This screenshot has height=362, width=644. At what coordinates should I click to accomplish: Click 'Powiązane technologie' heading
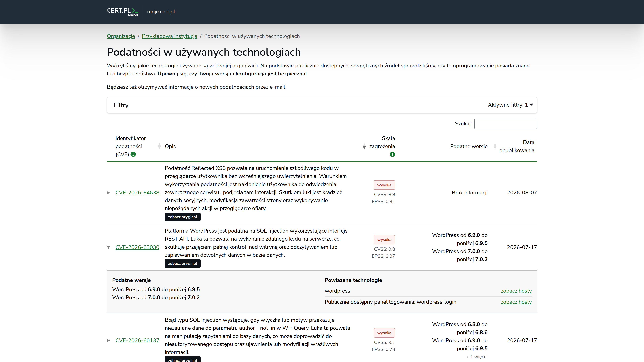coord(353,280)
